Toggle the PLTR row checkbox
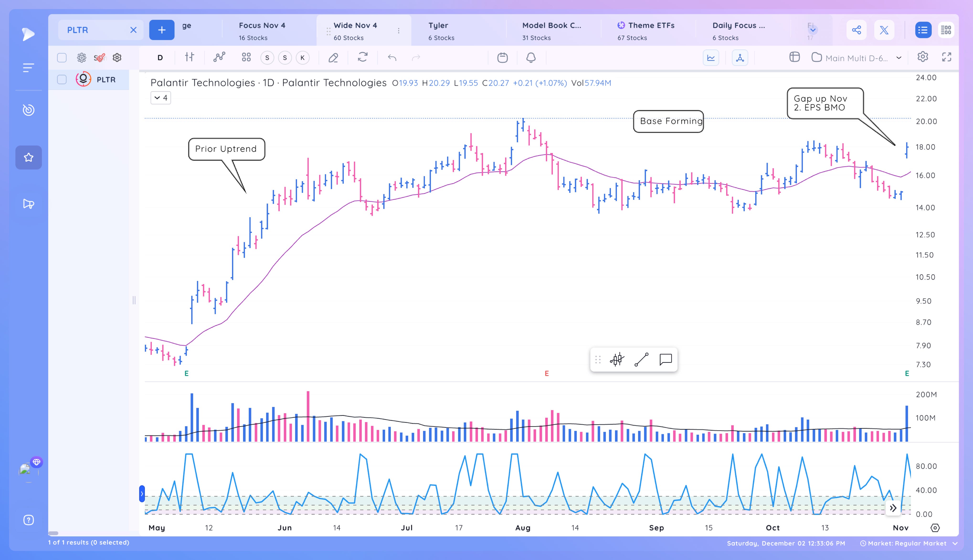The width and height of the screenshot is (973, 560). 62,80
